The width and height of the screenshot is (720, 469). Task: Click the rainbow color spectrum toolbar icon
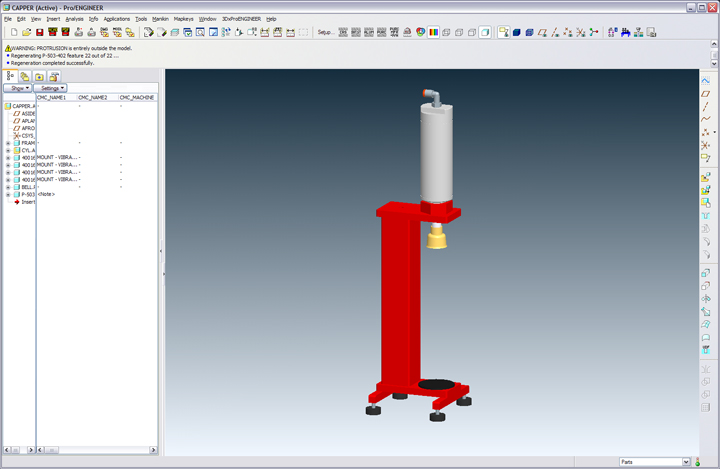[433, 32]
